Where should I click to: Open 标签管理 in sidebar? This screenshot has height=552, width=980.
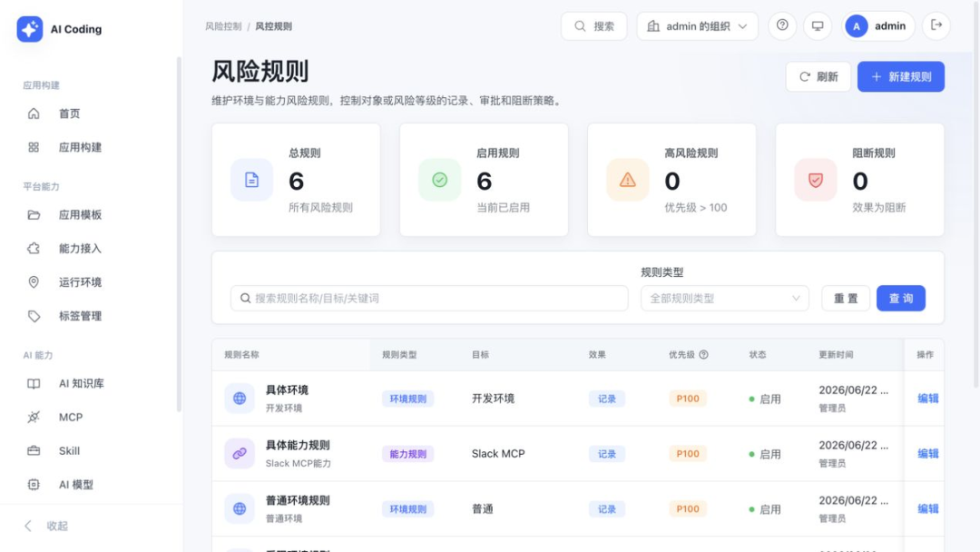point(80,316)
